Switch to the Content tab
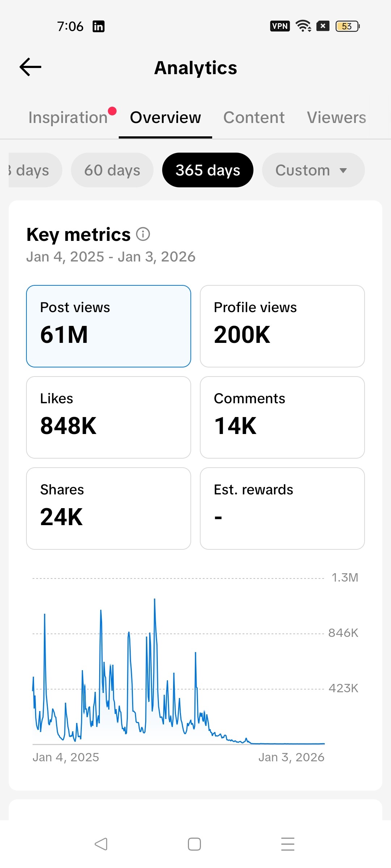Image resolution: width=391 pixels, height=868 pixels. 254,118
